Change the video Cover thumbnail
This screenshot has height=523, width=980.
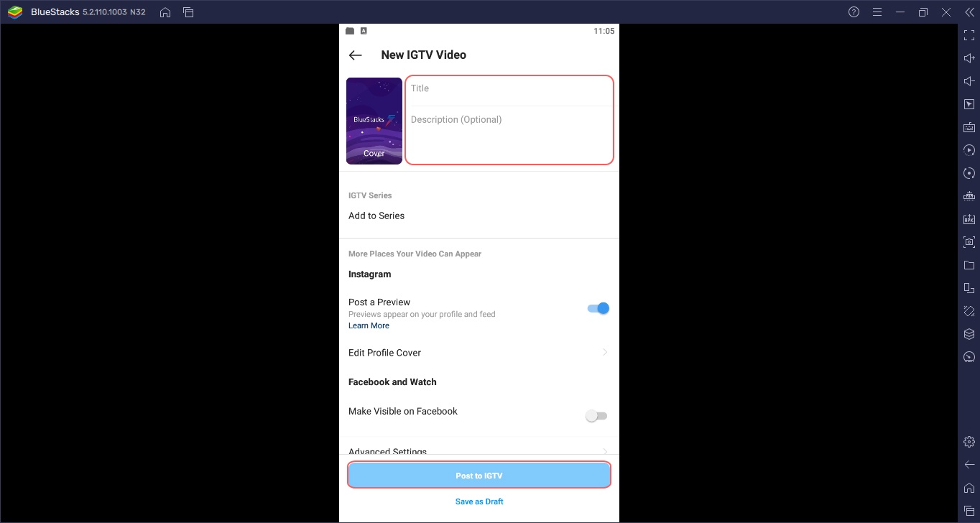[x=374, y=121]
